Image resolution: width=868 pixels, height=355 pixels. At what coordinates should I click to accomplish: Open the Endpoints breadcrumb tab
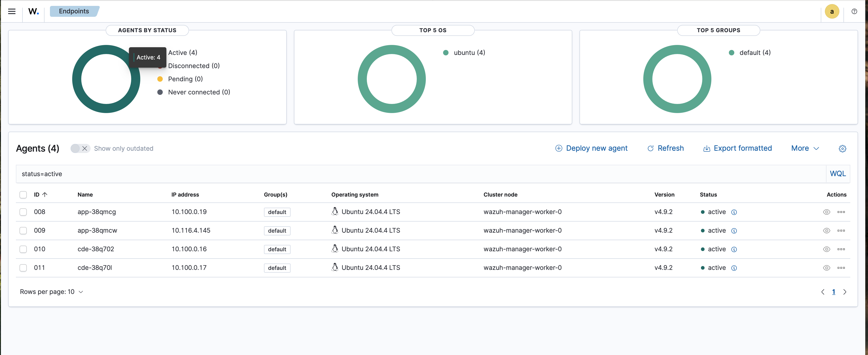[74, 11]
